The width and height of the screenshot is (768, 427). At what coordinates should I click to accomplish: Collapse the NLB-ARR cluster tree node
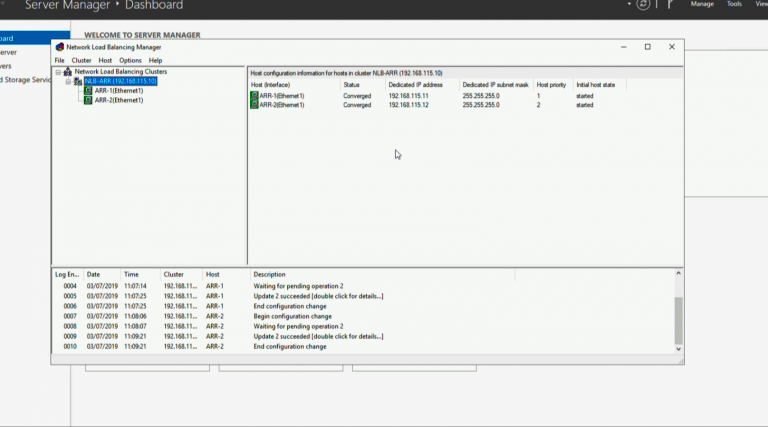pos(68,81)
